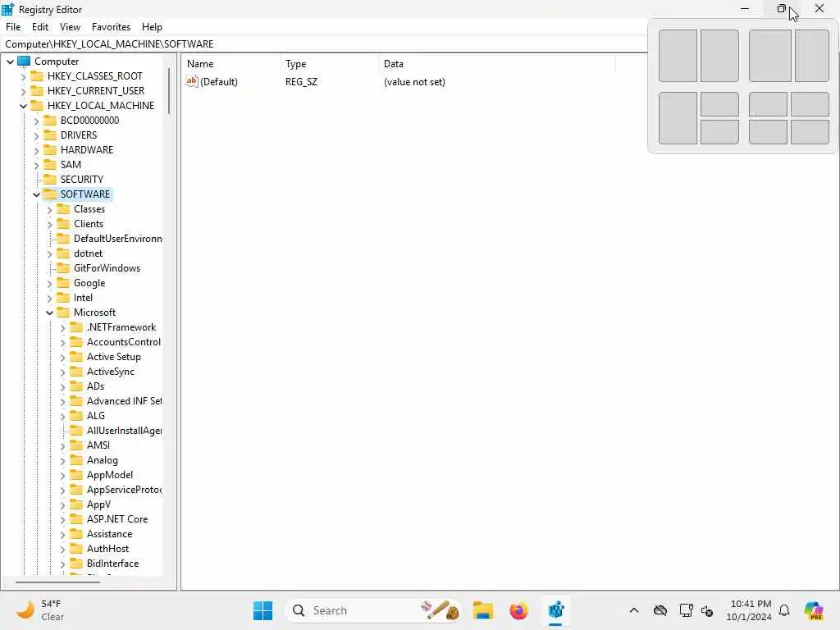The width and height of the screenshot is (840, 630).
Task: Select the AllUserInstallAgent key
Action: 125,430
